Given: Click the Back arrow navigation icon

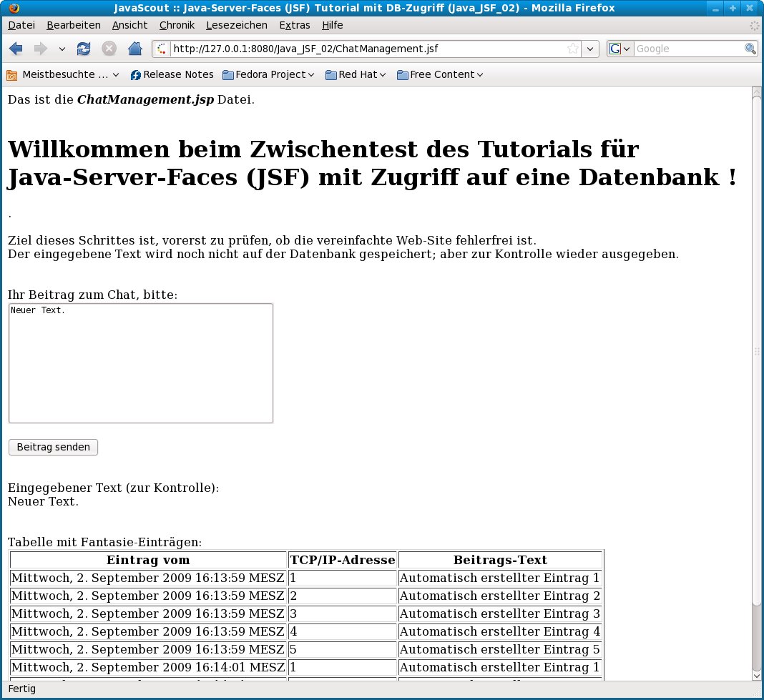Looking at the screenshot, I should 16,49.
